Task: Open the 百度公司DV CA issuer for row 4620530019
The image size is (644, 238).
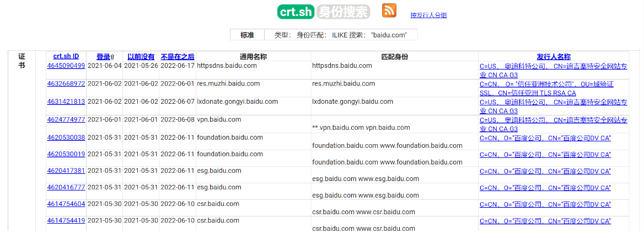Action: (545, 155)
